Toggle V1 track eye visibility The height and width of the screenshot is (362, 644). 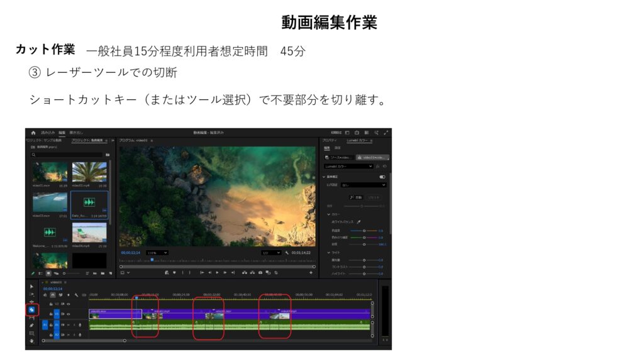69,314
